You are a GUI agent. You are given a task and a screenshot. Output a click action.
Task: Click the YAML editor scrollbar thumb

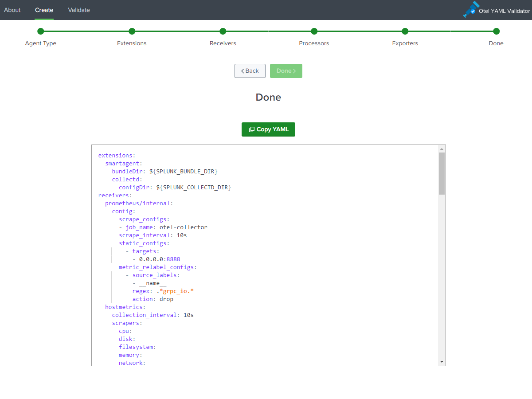[442, 173]
